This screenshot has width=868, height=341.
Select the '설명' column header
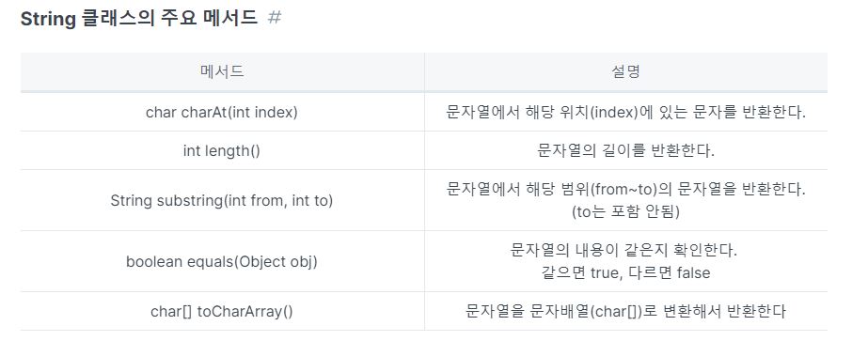(x=625, y=71)
